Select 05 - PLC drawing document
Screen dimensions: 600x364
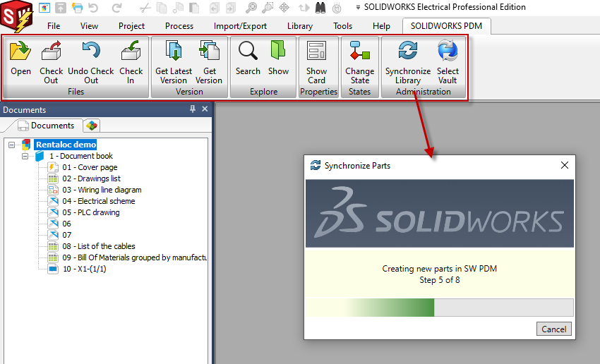[91, 212]
